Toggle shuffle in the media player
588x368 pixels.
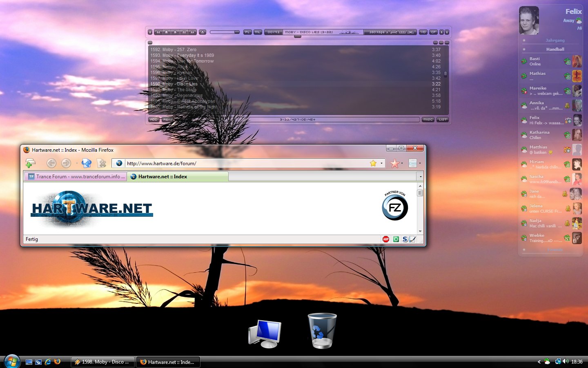pyautogui.click(x=411, y=32)
